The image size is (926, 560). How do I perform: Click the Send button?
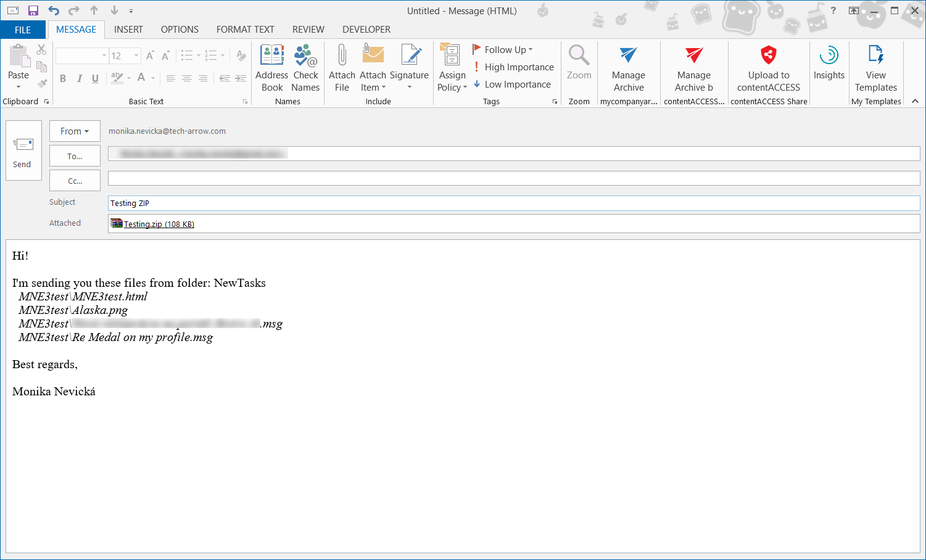23,150
